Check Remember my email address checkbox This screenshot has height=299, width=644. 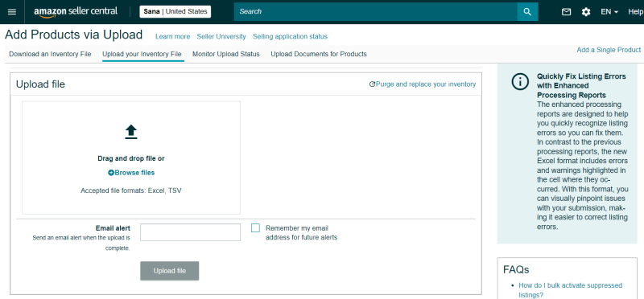point(255,228)
